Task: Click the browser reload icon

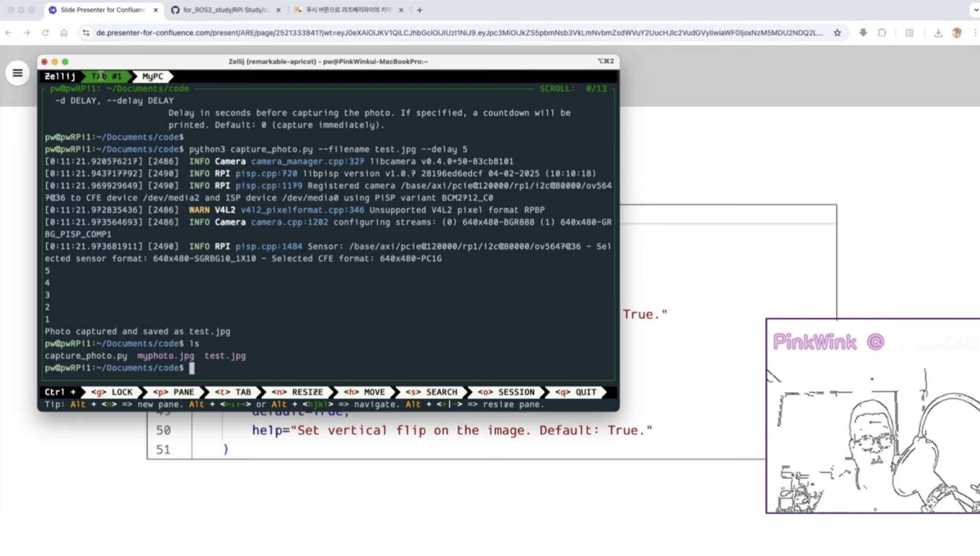Action: (x=45, y=33)
